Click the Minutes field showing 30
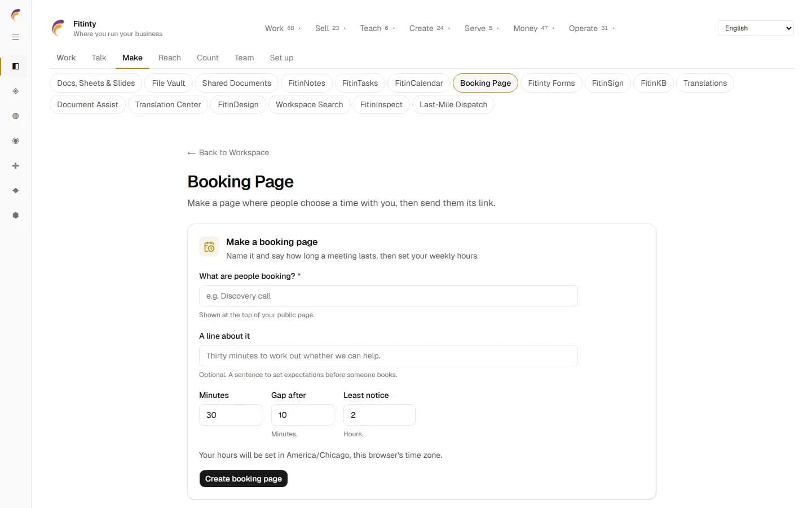The width and height of the screenshot is (812, 508). 231,415
